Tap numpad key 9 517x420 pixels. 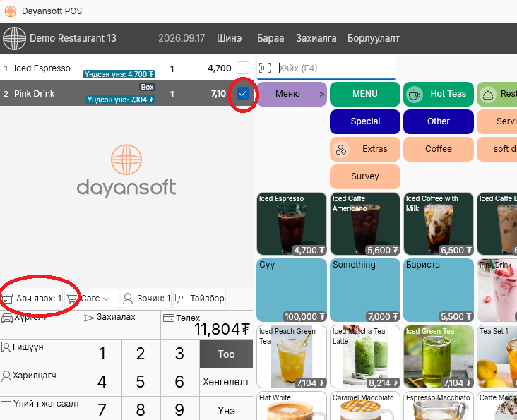click(179, 409)
